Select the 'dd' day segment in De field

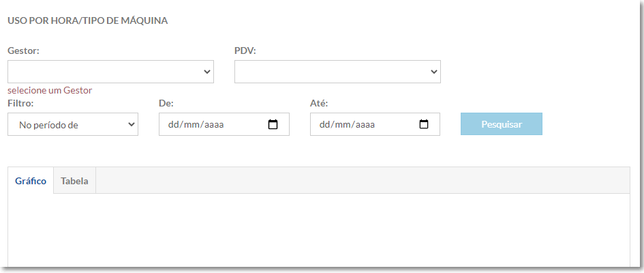tap(173, 125)
